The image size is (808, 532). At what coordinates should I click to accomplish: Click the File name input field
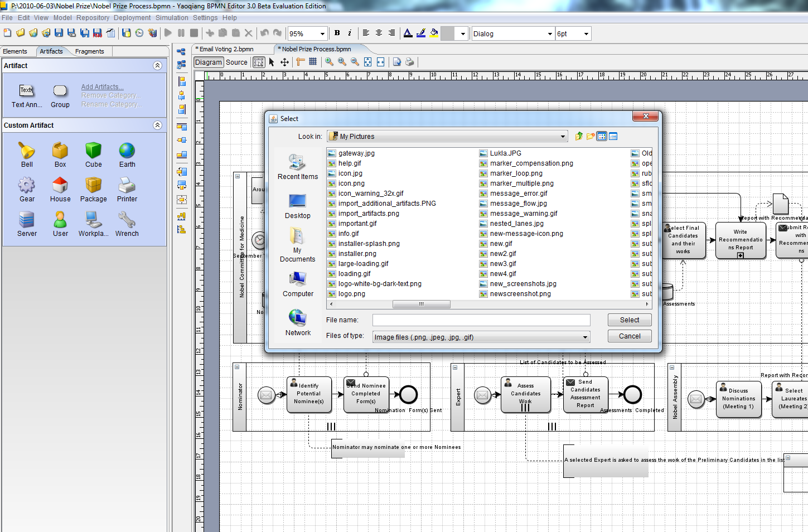[481, 320]
